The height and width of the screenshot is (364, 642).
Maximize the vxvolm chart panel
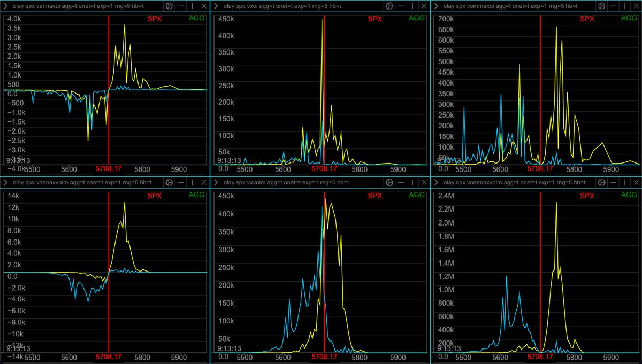click(x=412, y=182)
